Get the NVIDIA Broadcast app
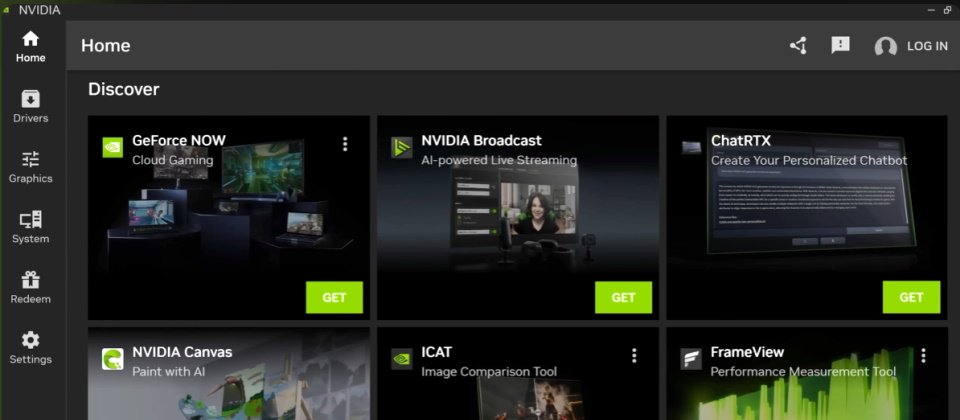The width and height of the screenshot is (960, 420). pyautogui.click(x=623, y=298)
